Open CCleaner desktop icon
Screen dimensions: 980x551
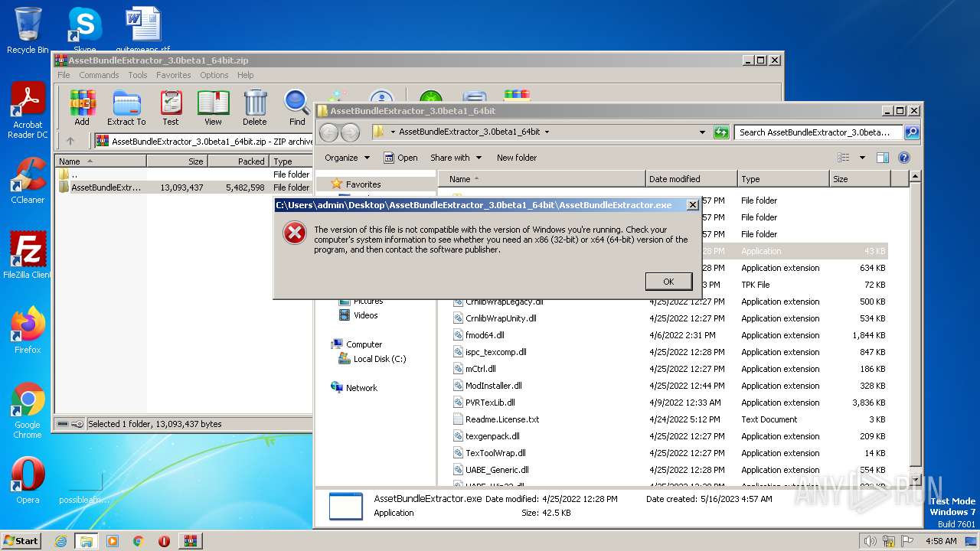[28, 181]
